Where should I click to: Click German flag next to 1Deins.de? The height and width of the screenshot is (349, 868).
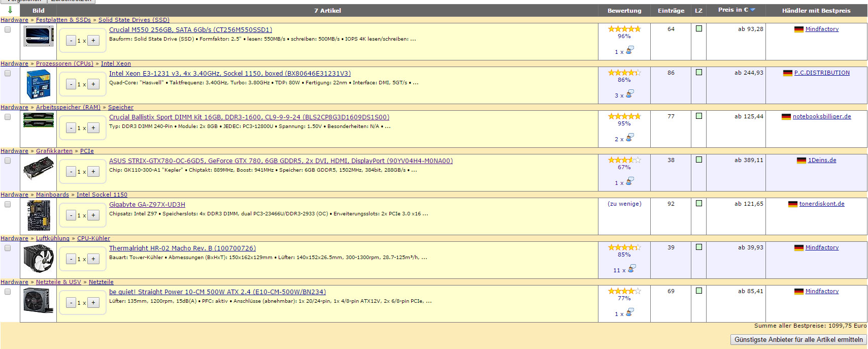tap(802, 161)
